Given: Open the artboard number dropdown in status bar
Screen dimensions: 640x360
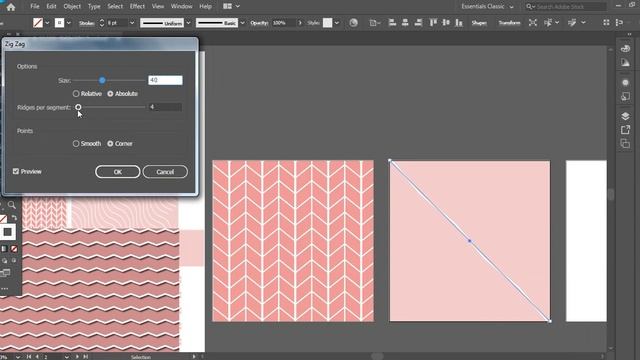Looking at the screenshot, I should (67, 357).
